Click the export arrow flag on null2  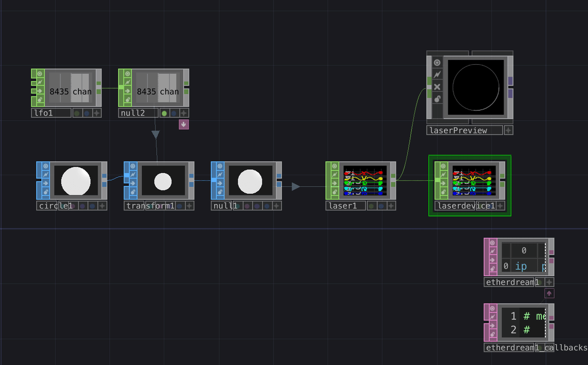click(x=127, y=91)
